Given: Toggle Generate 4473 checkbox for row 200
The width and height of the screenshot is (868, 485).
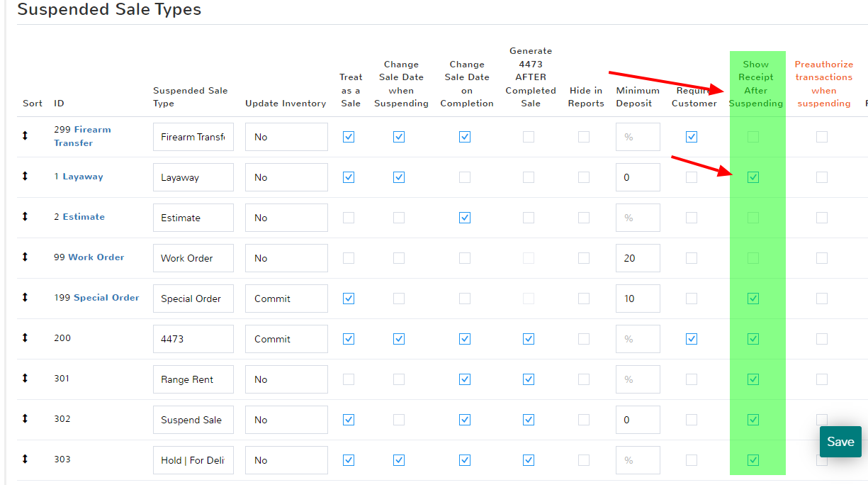Looking at the screenshot, I should pos(529,339).
